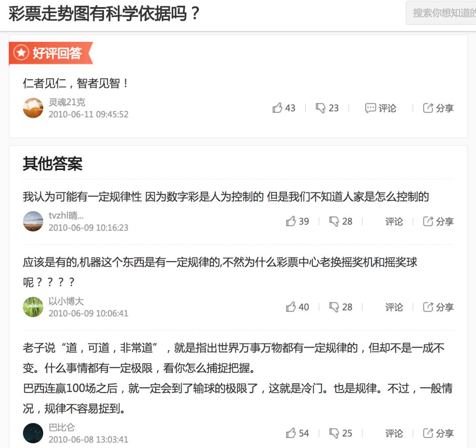This screenshot has width=476, height=448.
Task: Click the thumbs-down icon on 以小博大's answer
Action: click(334, 307)
